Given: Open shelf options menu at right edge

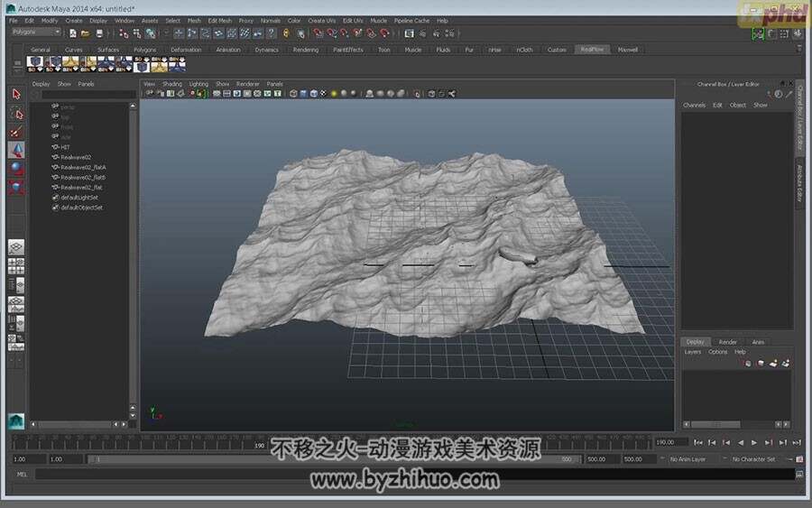Looking at the screenshot, I should point(799,48).
